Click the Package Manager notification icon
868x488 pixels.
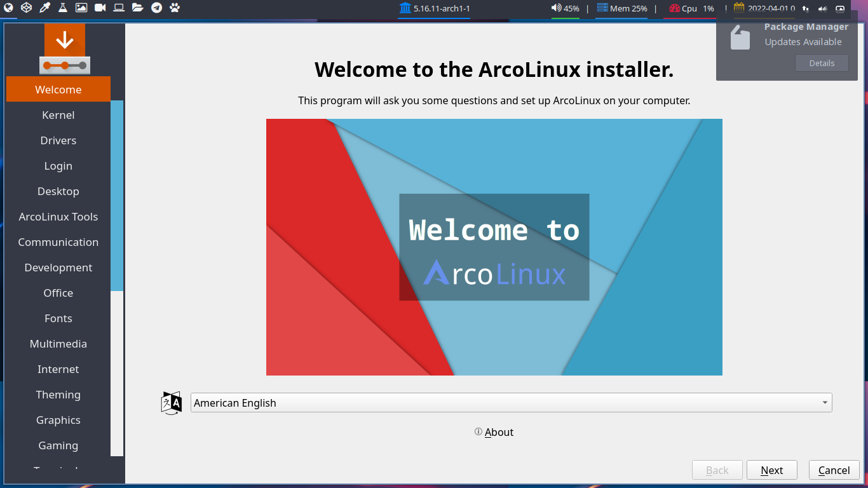(740, 37)
